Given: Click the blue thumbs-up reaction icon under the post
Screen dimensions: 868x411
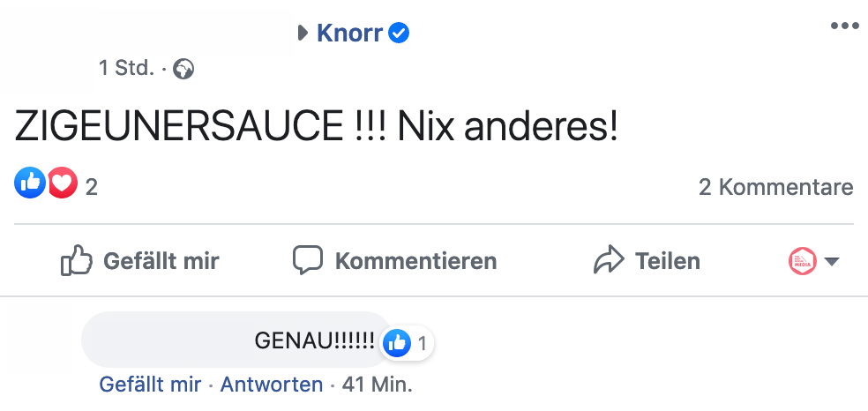Looking at the screenshot, I should pyautogui.click(x=30, y=183).
